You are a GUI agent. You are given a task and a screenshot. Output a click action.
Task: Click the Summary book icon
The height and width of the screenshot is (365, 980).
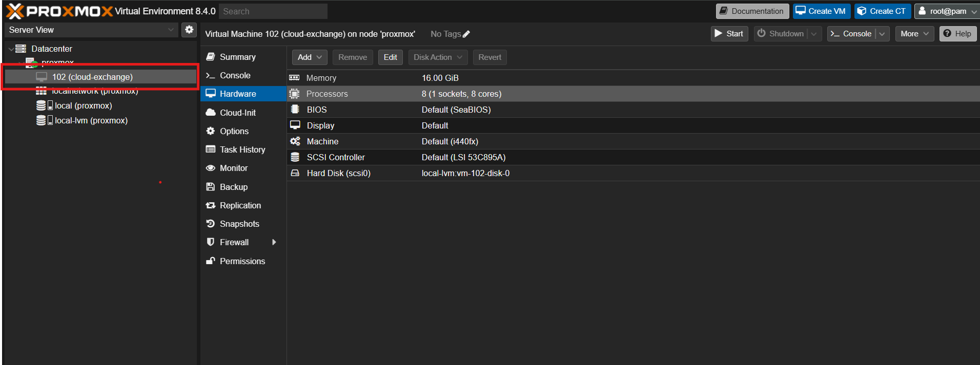click(210, 57)
